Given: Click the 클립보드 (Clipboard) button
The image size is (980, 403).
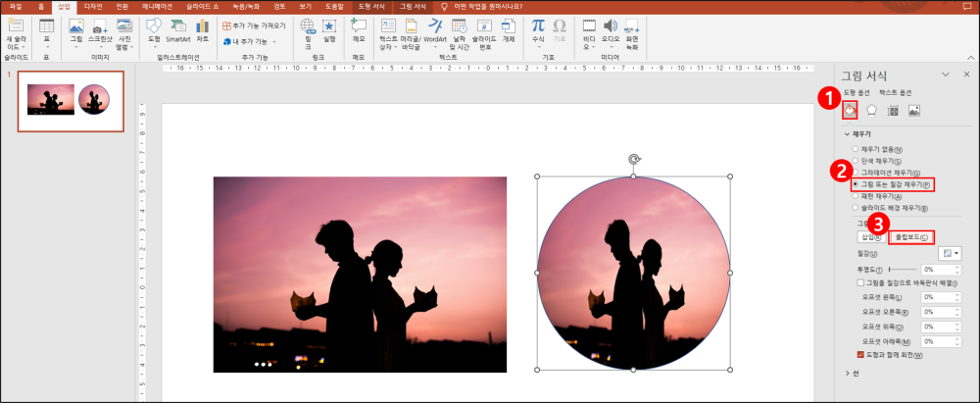Looking at the screenshot, I should coord(911,237).
